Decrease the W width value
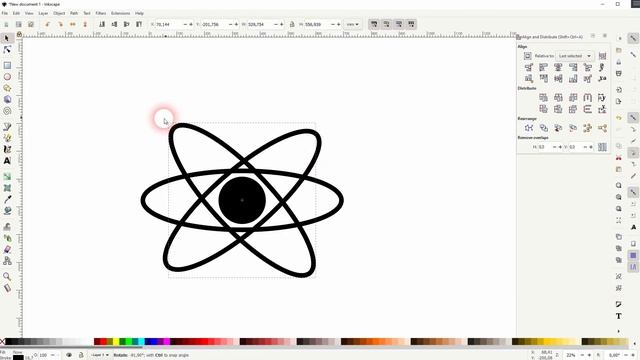Screen dimensions: 640x360 click(276, 24)
